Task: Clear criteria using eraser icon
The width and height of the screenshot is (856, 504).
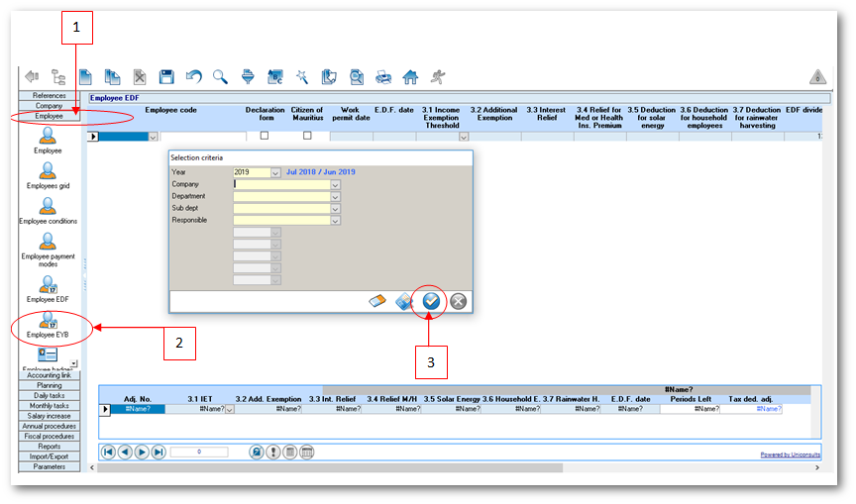Action: point(376,301)
